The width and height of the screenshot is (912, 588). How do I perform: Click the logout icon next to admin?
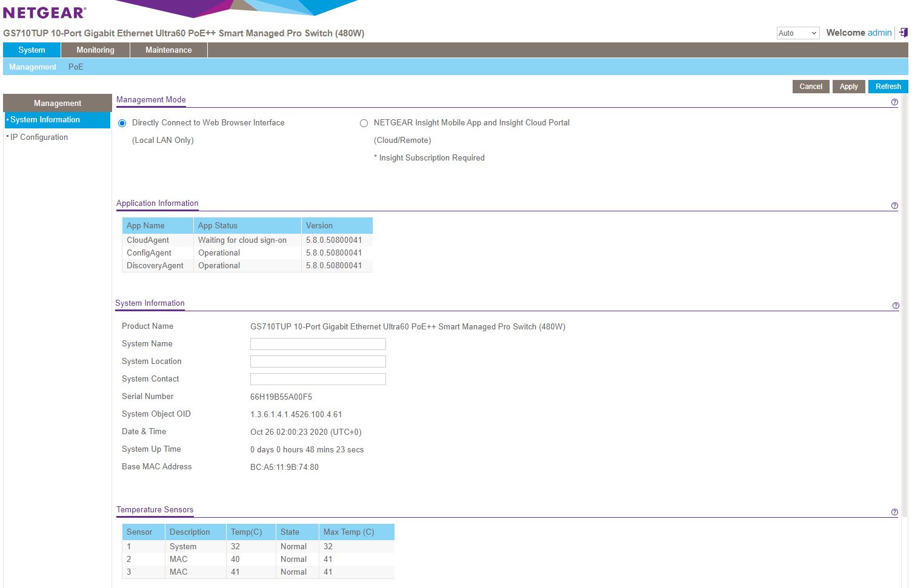coord(903,33)
